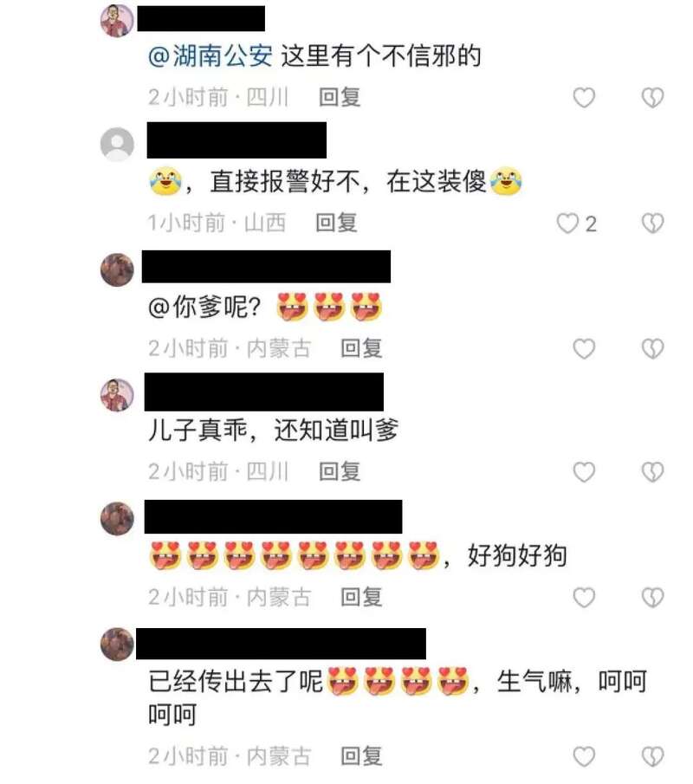Like the '儿子真乖，还知道叫爹' comment

[584, 472]
